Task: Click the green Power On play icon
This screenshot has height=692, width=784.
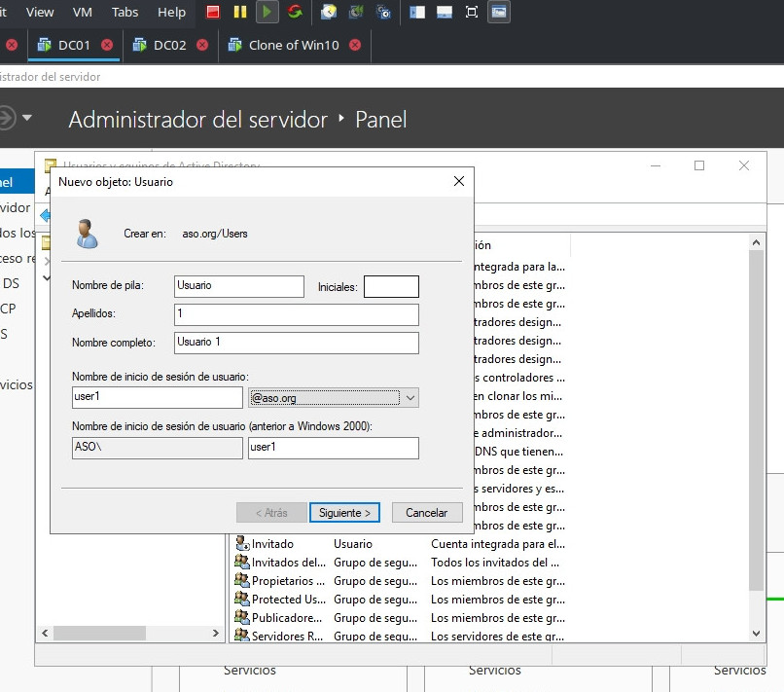Action: click(x=267, y=13)
